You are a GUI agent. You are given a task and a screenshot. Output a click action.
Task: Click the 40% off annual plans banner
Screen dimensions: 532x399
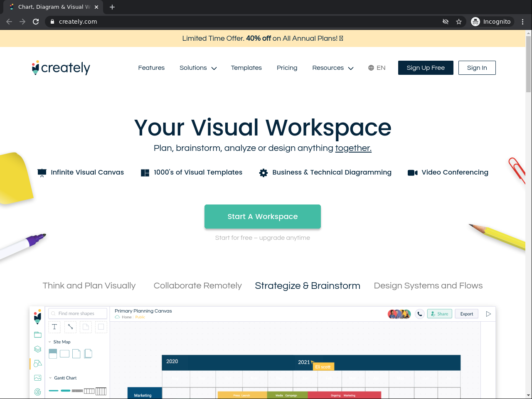(x=263, y=38)
